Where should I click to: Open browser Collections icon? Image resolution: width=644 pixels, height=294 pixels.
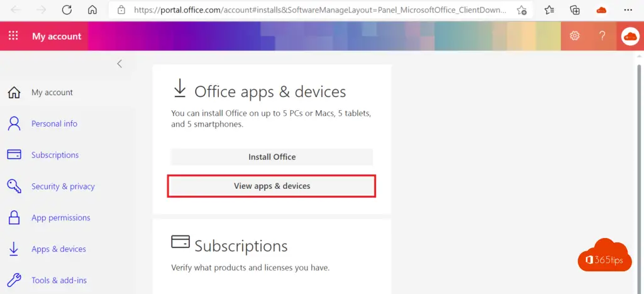(575, 9)
